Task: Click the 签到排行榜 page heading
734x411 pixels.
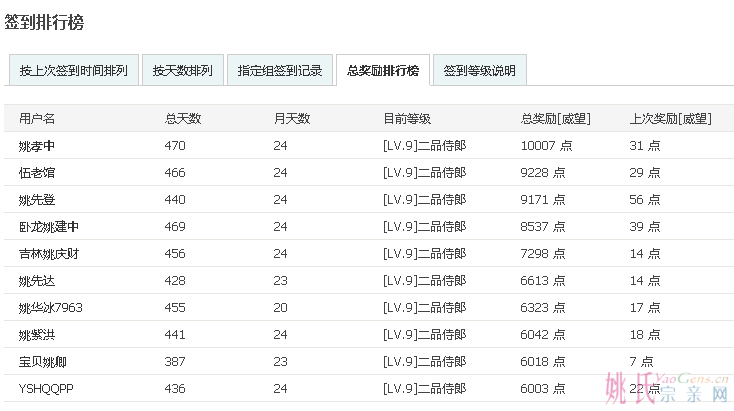Action: (44, 19)
